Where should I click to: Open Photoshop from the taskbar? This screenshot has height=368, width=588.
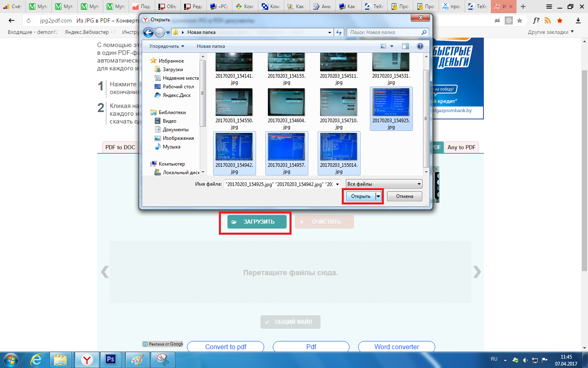click(111, 359)
